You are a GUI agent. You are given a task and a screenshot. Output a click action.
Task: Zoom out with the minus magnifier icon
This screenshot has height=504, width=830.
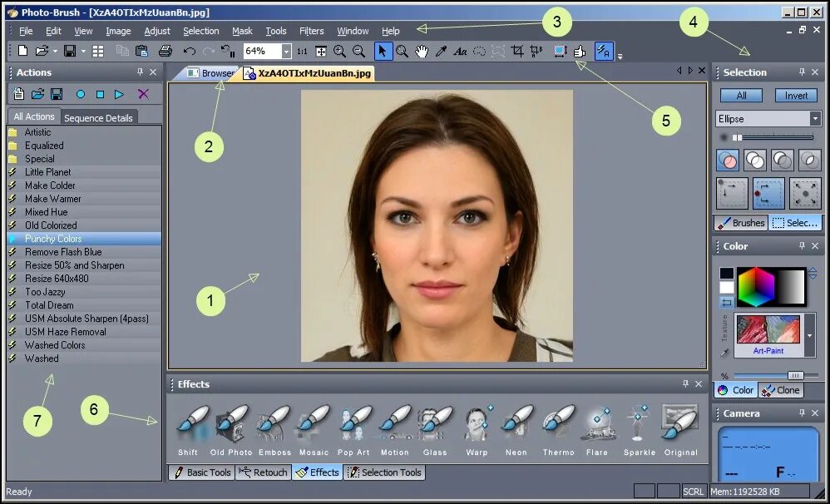(x=359, y=52)
